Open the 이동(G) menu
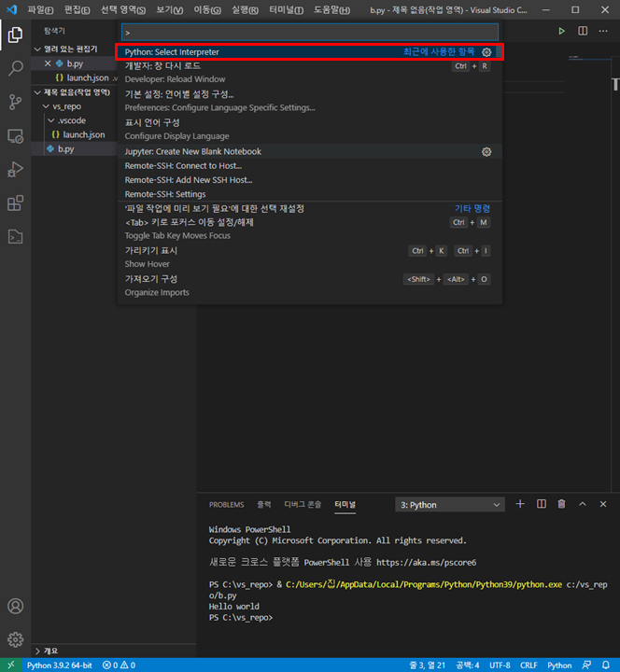The image size is (620, 672). click(207, 10)
